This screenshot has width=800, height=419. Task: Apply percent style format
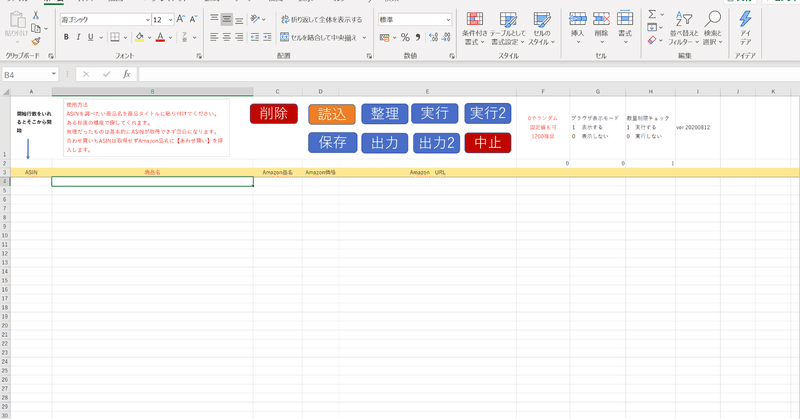[405, 37]
